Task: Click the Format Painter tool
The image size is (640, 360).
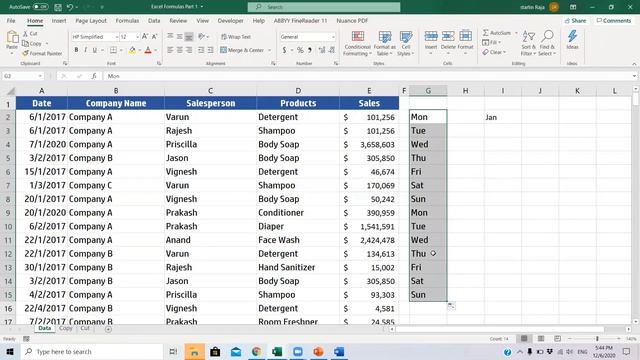Action: coord(42,53)
